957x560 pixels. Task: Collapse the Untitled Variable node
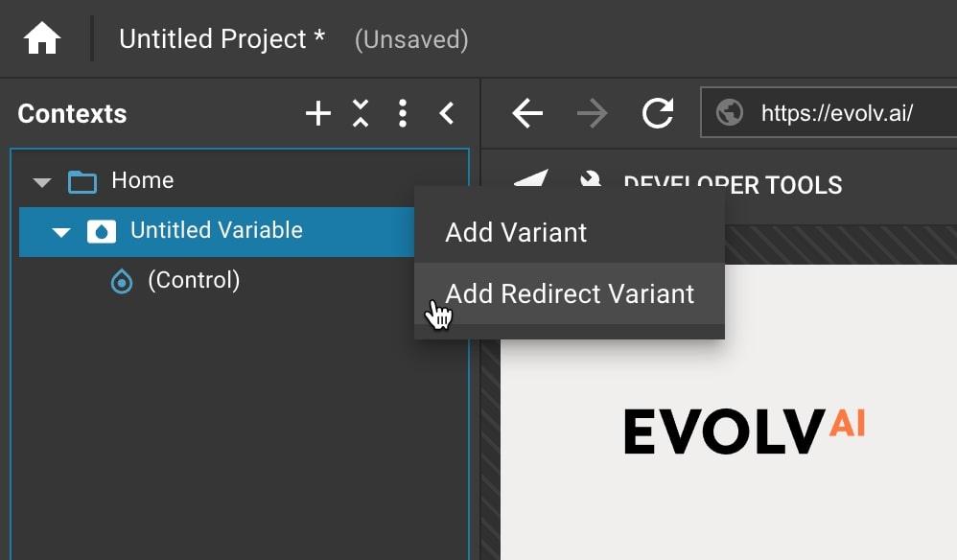point(61,231)
